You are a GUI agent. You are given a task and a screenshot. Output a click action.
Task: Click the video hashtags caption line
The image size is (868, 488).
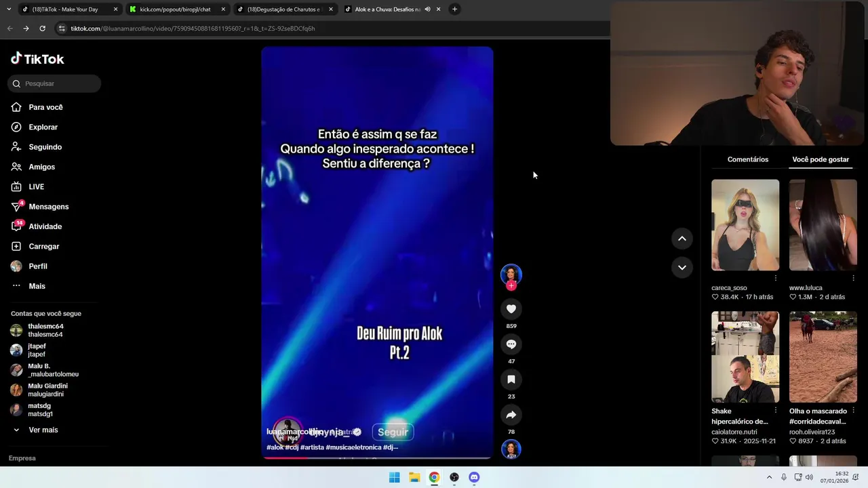pos(332,447)
